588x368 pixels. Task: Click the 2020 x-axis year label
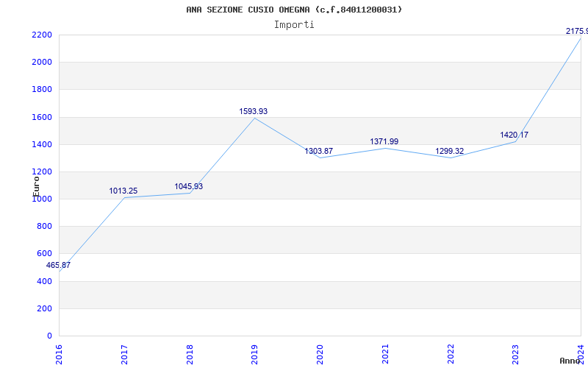tap(320, 355)
